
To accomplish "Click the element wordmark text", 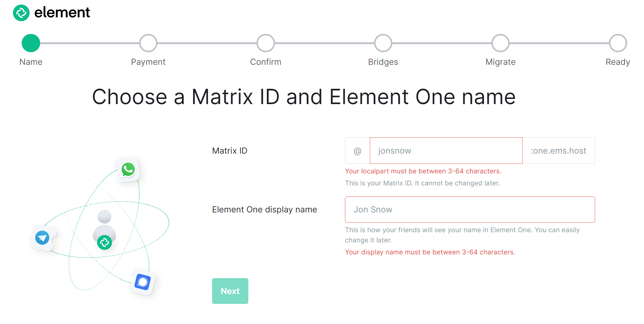I will [62, 13].
